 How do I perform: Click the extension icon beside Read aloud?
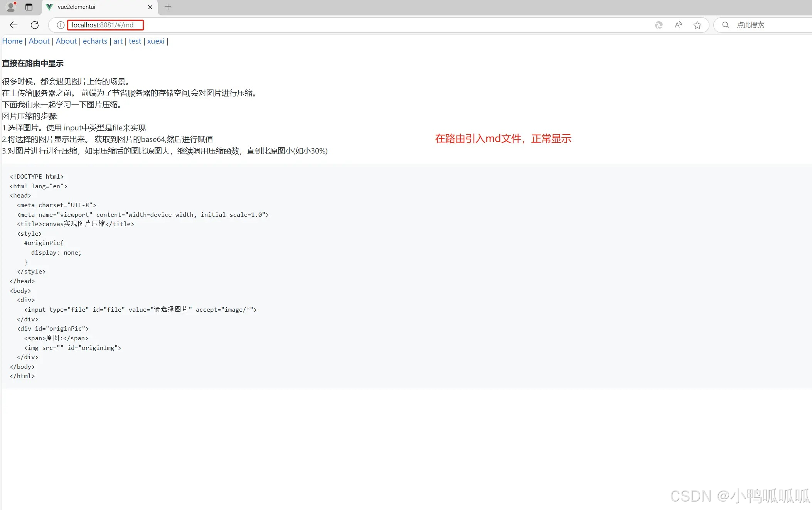(x=659, y=25)
